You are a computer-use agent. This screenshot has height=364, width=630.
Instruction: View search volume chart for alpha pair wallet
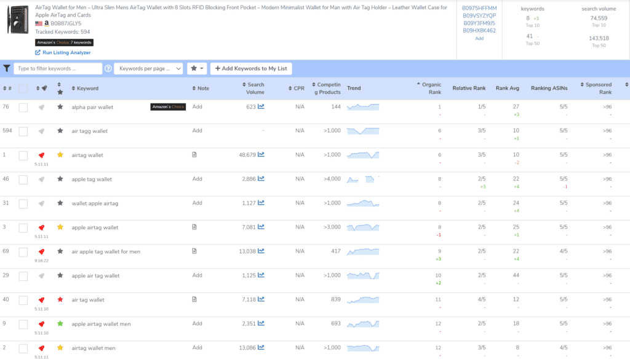(261, 106)
